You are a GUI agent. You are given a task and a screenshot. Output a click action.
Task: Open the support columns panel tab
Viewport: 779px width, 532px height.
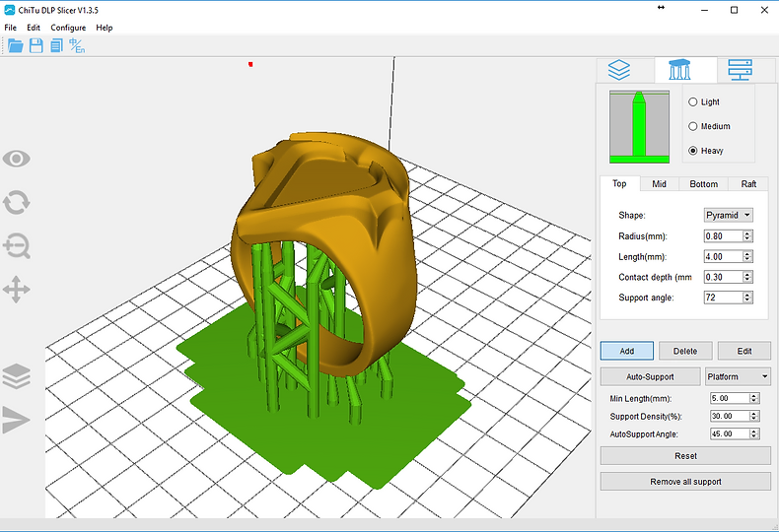tap(679, 70)
